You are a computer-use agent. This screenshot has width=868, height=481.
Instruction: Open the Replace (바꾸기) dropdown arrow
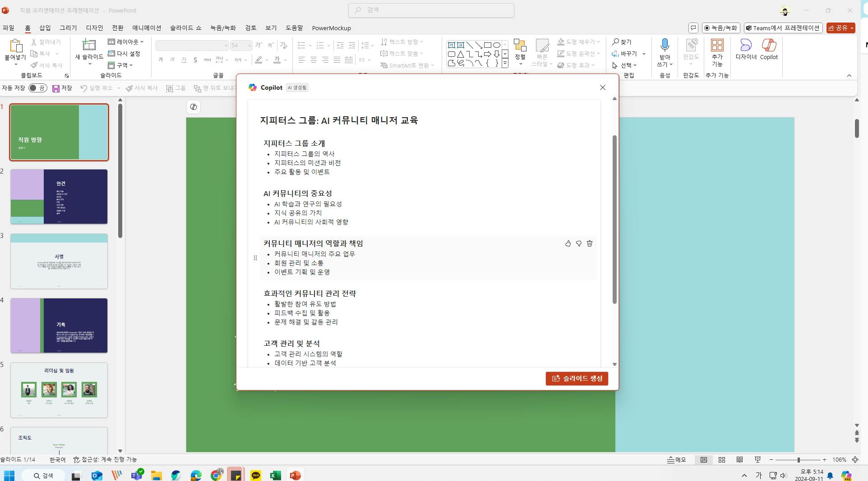pyautogui.click(x=644, y=54)
